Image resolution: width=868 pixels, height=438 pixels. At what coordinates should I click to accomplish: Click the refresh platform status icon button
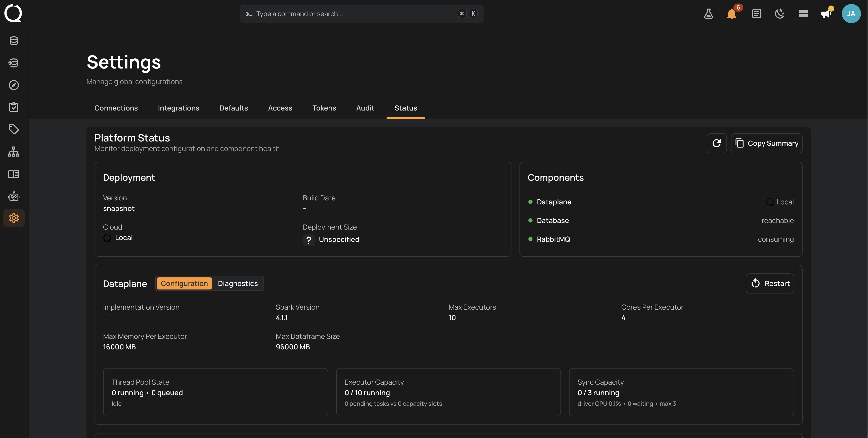pyautogui.click(x=717, y=143)
